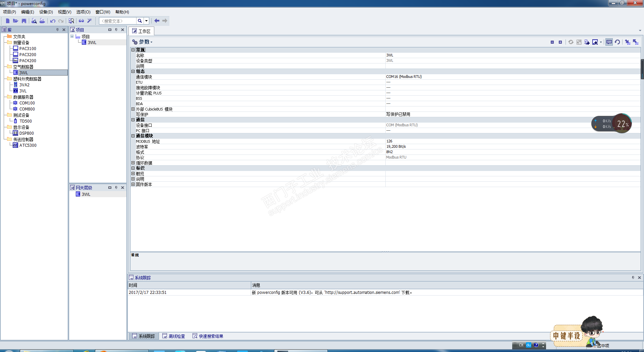Open the 选项(O) menu
The image size is (644, 352).
[x=83, y=12]
